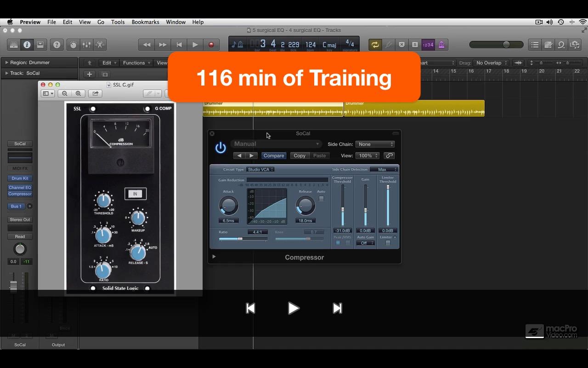Open the Functions dropdown in Tracks area

coord(136,63)
